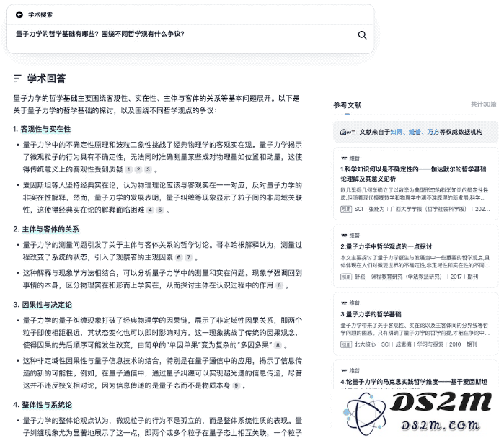Click reference 3 metadata 北大核心
This screenshot has width=504, height=438.
pyautogui.click(x=365, y=344)
